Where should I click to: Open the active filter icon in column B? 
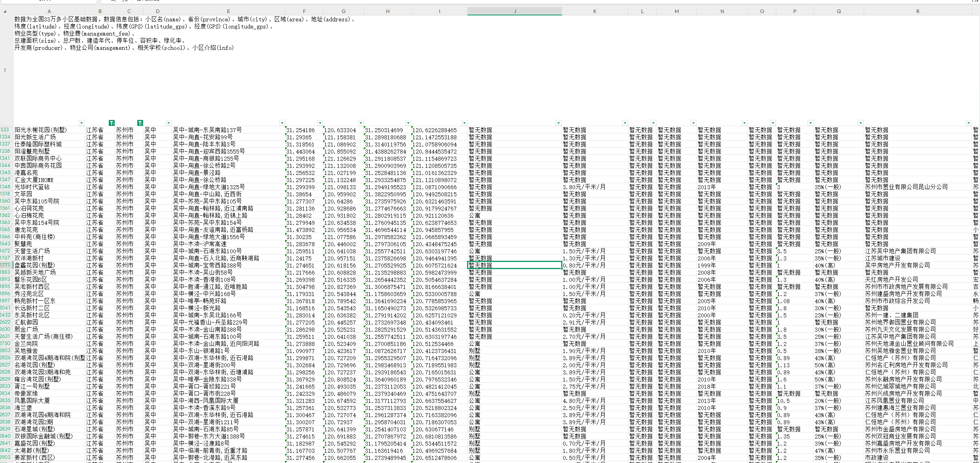(x=112, y=123)
